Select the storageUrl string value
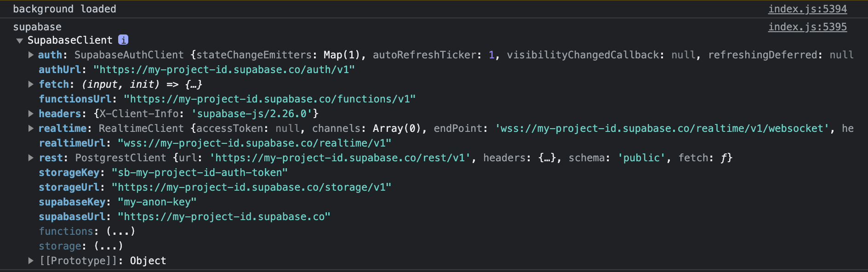868x272 pixels. 251,187
